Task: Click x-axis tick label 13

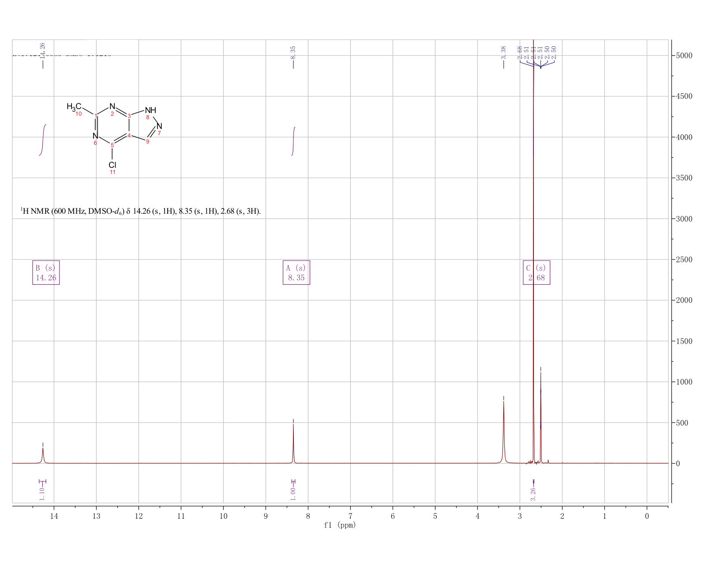Action: tap(96, 516)
